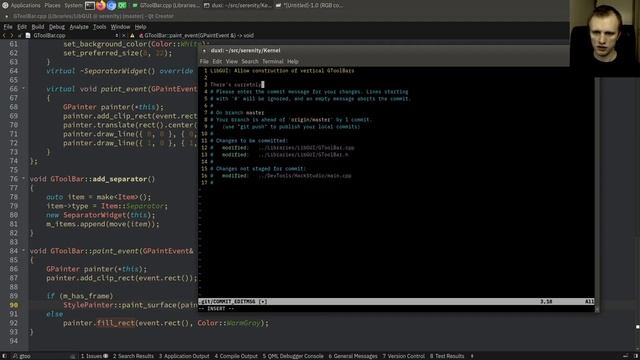
Task: Open the Version Control pane
Action: pyautogui.click(x=403, y=356)
